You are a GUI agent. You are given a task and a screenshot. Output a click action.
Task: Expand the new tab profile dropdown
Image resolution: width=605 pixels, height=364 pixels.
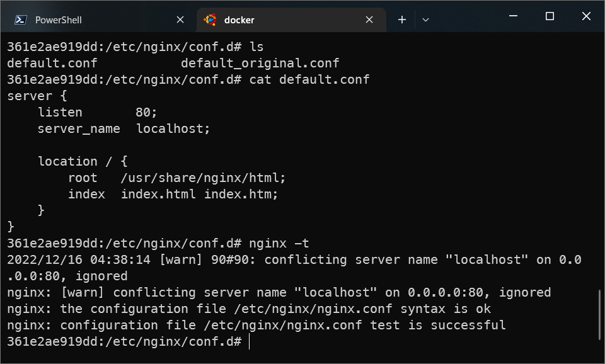(425, 20)
